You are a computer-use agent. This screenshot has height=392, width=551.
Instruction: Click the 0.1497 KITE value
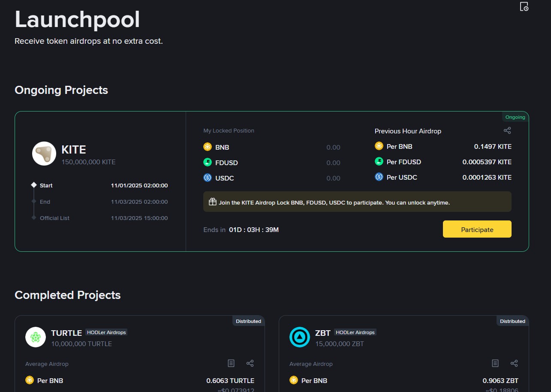[493, 147]
